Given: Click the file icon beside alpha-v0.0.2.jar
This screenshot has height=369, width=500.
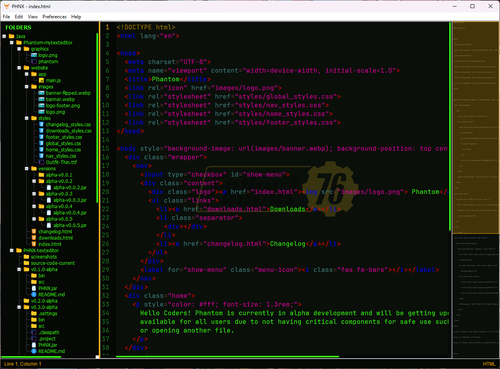Looking at the screenshot, I should [x=49, y=187].
